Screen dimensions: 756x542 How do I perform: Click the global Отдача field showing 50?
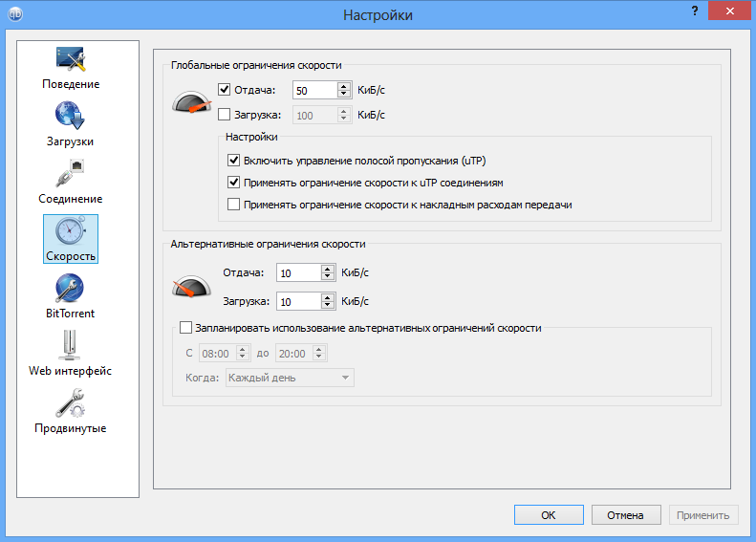click(x=315, y=90)
